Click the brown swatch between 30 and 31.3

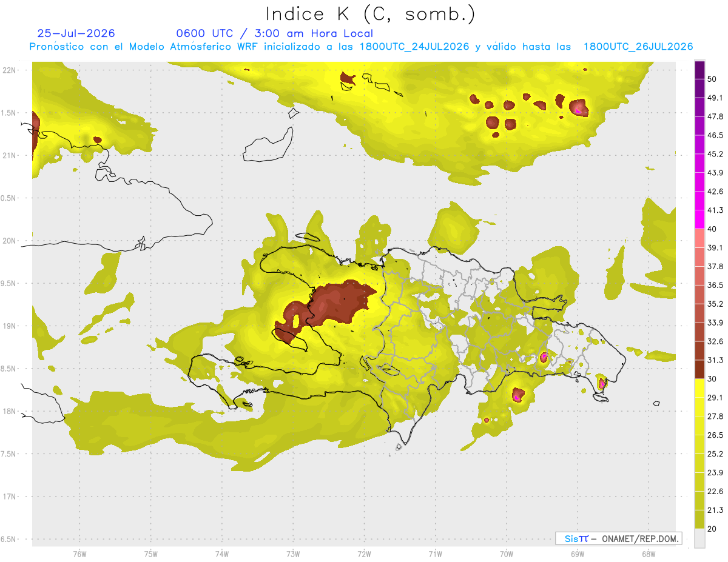coord(699,370)
